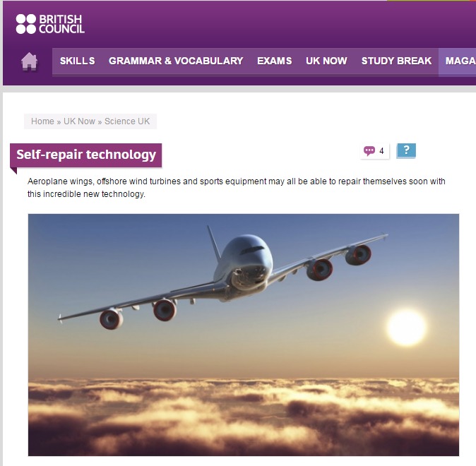Click the aeroplane article image

tap(244, 335)
